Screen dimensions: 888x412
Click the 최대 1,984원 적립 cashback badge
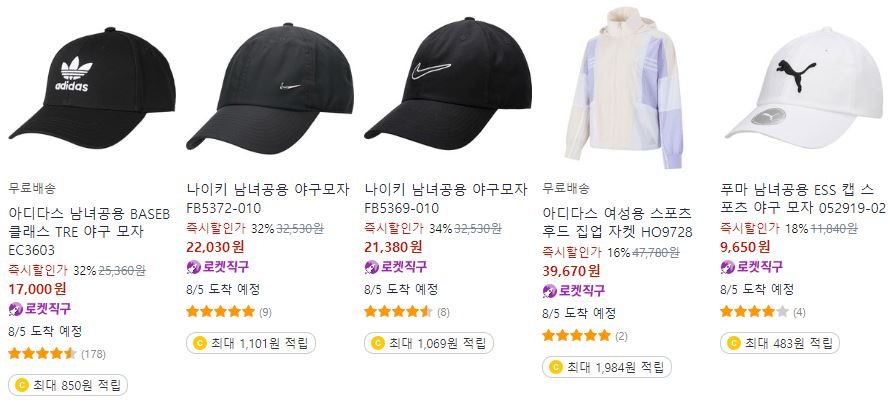607,367
